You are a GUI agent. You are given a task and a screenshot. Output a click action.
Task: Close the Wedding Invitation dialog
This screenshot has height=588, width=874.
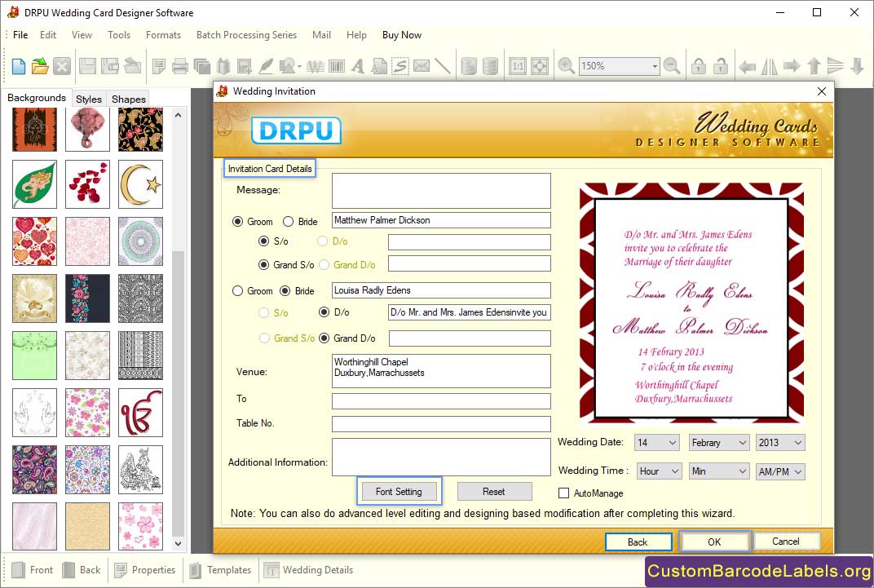coord(822,91)
